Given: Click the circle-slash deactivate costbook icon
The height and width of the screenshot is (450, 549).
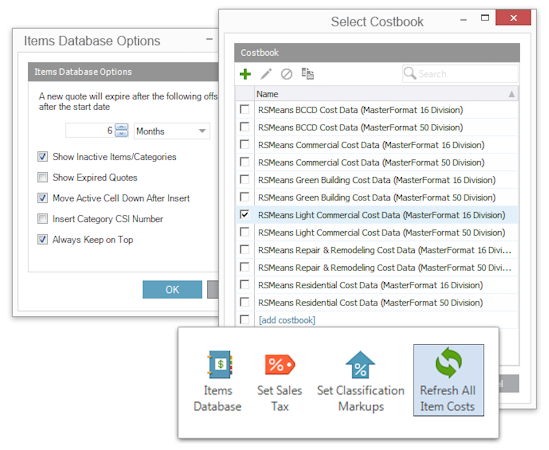Looking at the screenshot, I should point(286,74).
